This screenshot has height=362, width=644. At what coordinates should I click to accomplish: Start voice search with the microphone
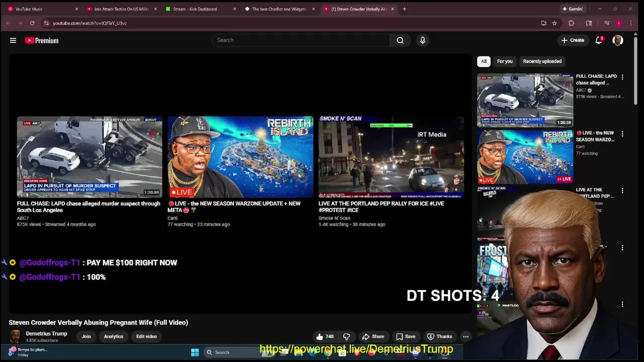point(423,40)
